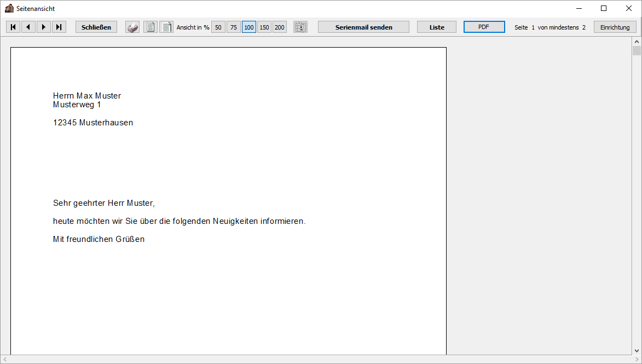The height and width of the screenshot is (364, 642).
Task: Click the second page icon with folded corner
Action: 166,27
